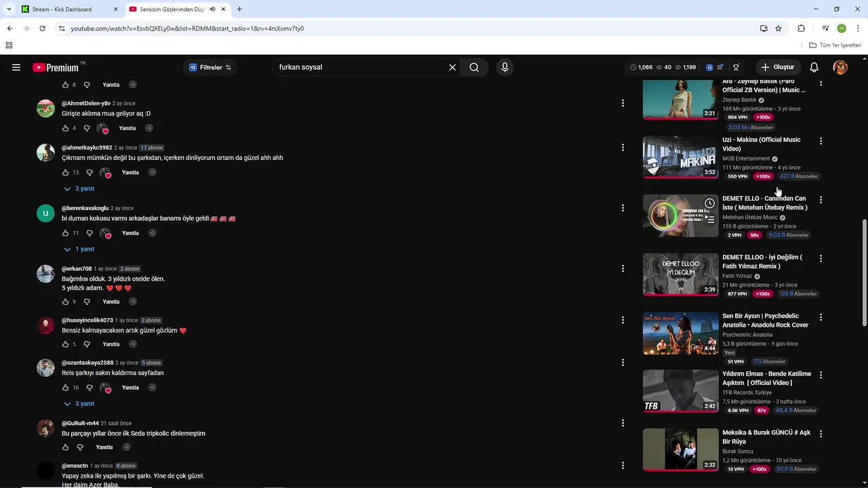Open the Filtreler dropdown

point(210,67)
